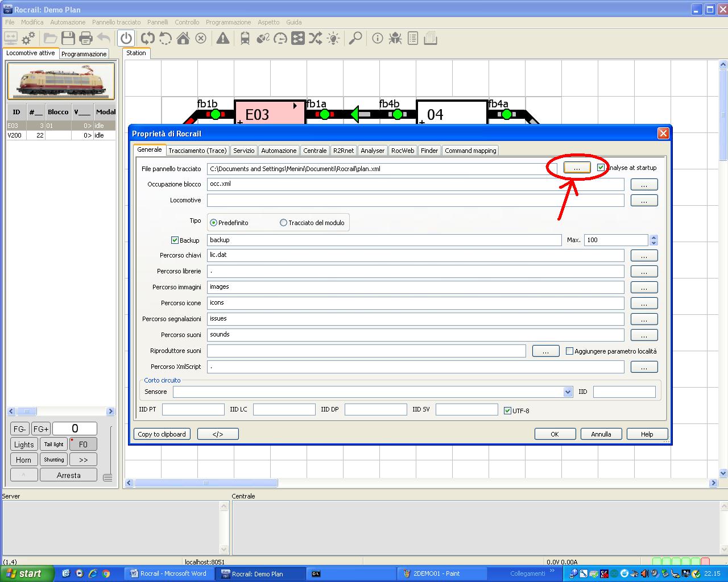The image size is (728, 582).
Task: Cancel dialog with Annulla button
Action: 601,434
